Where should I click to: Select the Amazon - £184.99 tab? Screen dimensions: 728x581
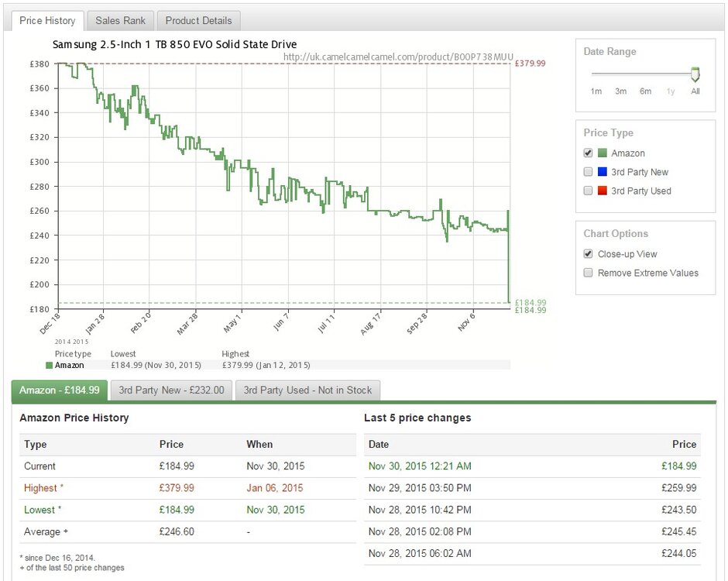pos(60,390)
